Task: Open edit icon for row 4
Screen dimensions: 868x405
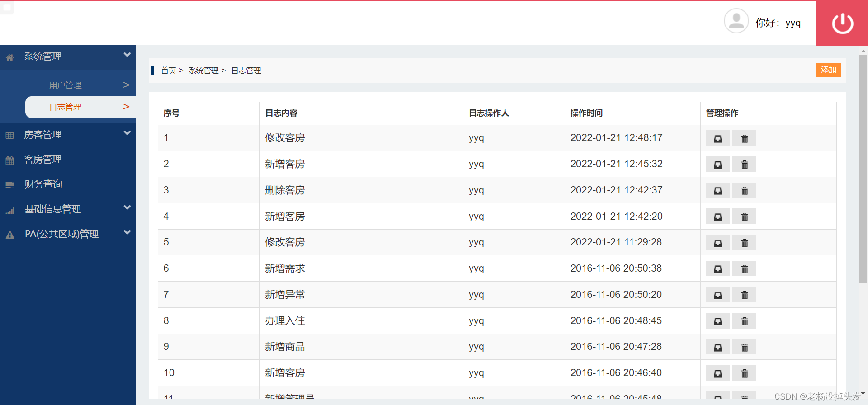Action: click(717, 217)
